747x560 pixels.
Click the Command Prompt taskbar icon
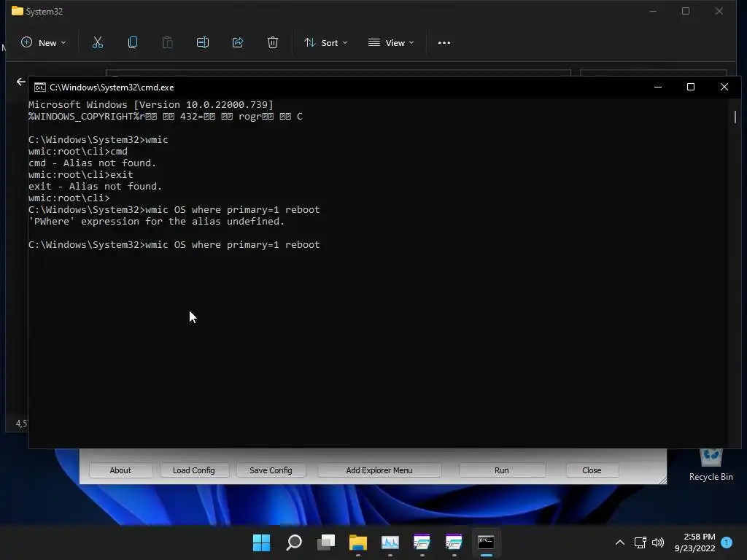tap(486, 542)
